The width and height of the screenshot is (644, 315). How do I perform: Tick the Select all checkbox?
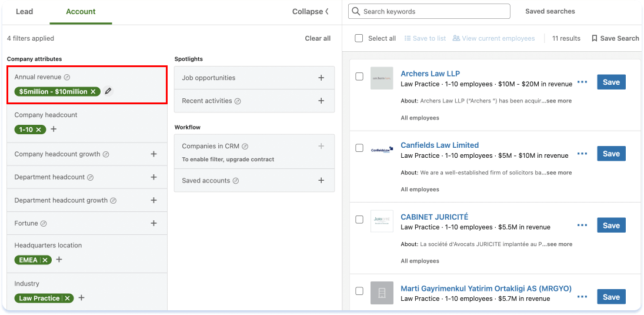[359, 38]
